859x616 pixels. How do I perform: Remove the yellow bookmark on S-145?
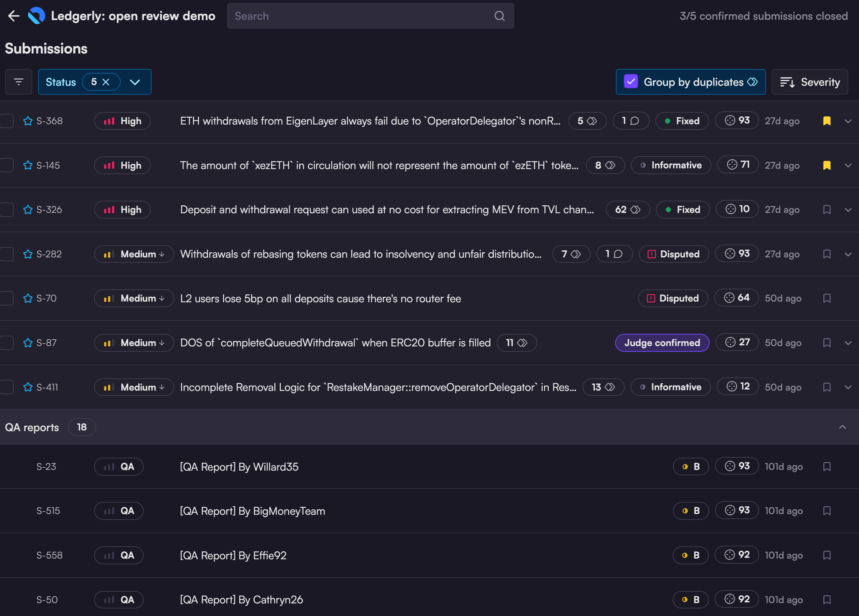826,165
